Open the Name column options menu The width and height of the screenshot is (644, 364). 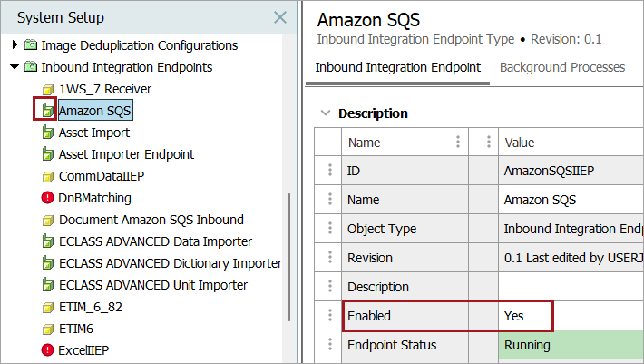point(458,143)
